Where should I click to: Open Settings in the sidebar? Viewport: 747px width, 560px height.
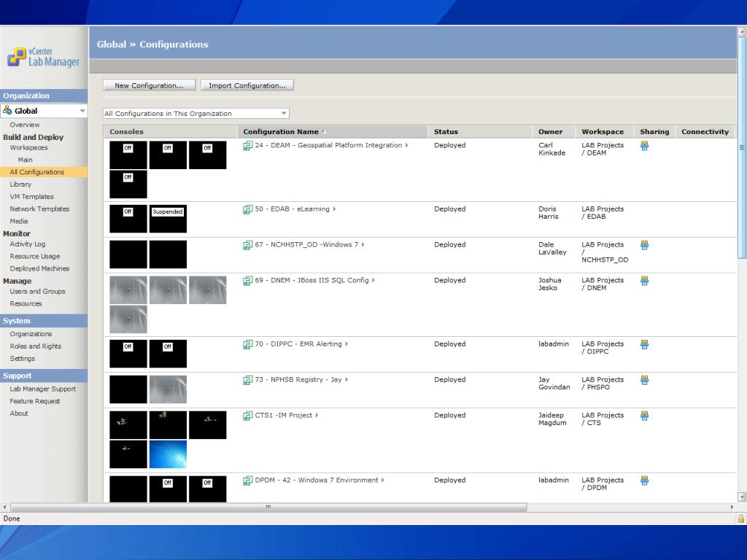23,359
